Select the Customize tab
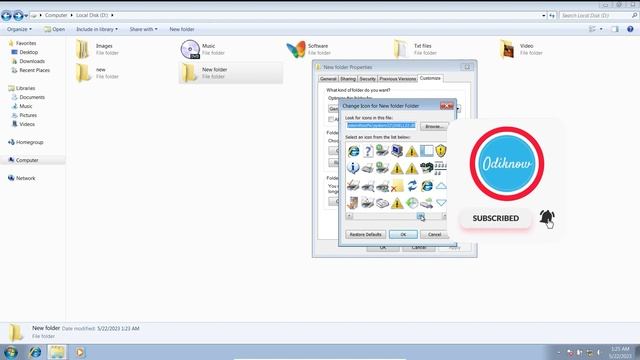This screenshot has width=640, height=360. click(430, 78)
